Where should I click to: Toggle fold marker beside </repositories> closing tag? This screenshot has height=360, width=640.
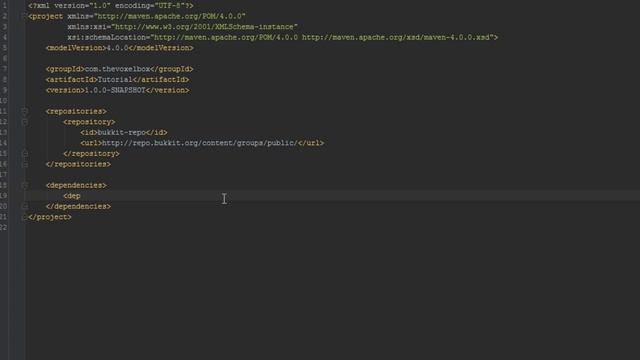tap(24, 164)
